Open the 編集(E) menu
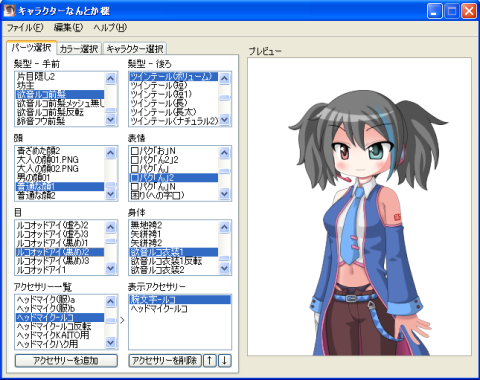This screenshot has height=380, width=480. click(68, 28)
